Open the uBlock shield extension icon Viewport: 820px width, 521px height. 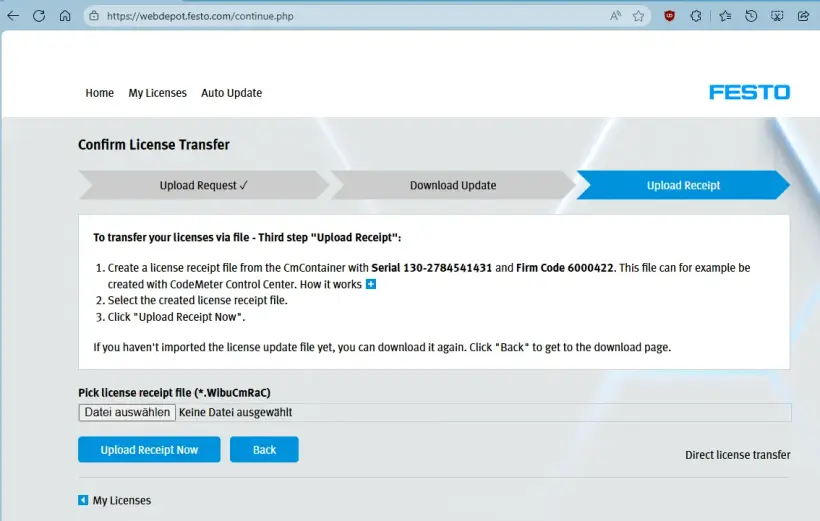669,16
